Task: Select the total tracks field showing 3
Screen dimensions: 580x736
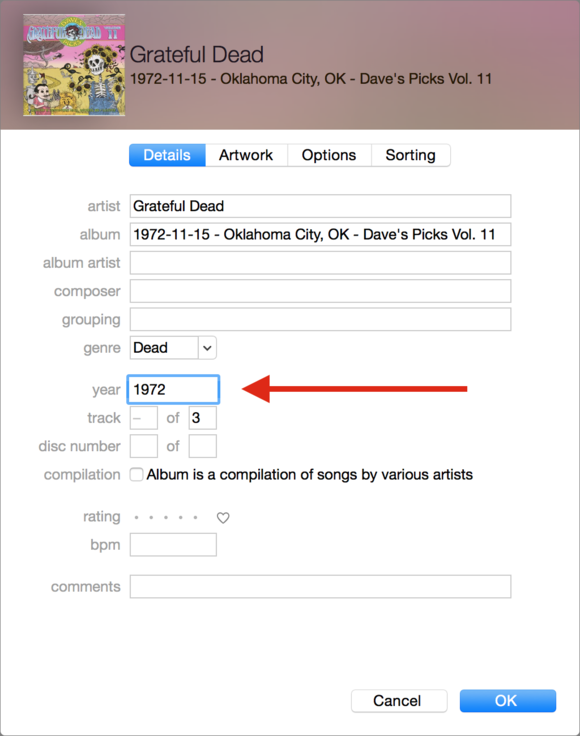Action: click(x=203, y=418)
